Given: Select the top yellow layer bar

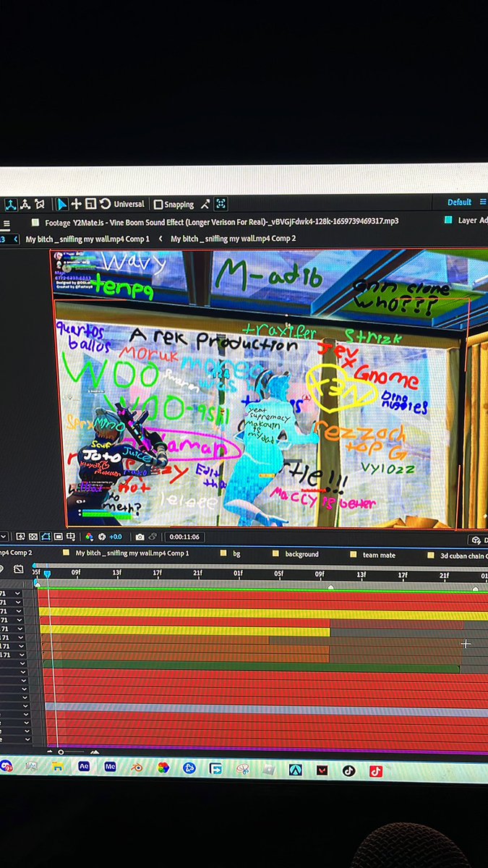Looking at the screenshot, I should pos(263,613).
